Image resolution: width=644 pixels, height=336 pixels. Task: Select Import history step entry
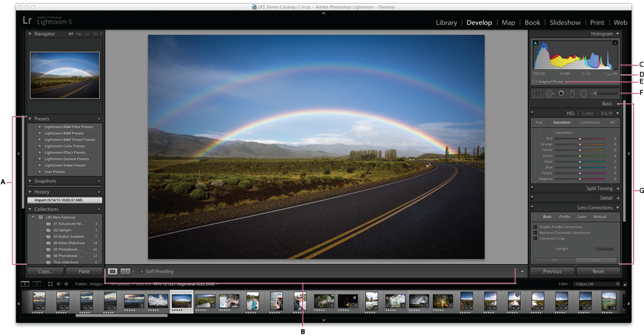[65, 200]
